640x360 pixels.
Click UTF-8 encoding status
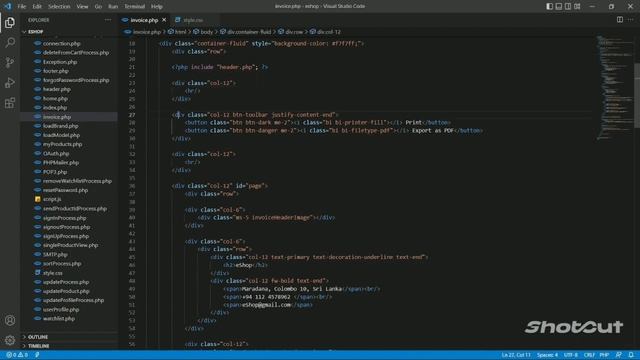point(571,355)
